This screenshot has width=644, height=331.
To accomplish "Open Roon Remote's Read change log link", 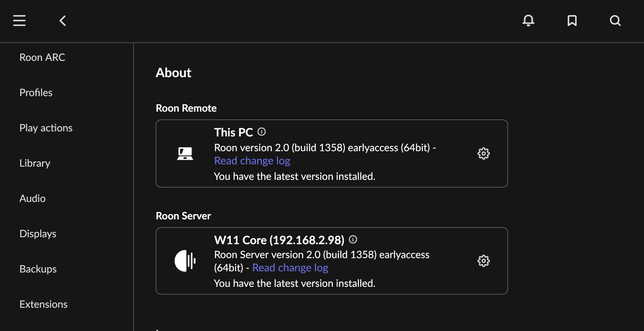I will pyautogui.click(x=252, y=161).
